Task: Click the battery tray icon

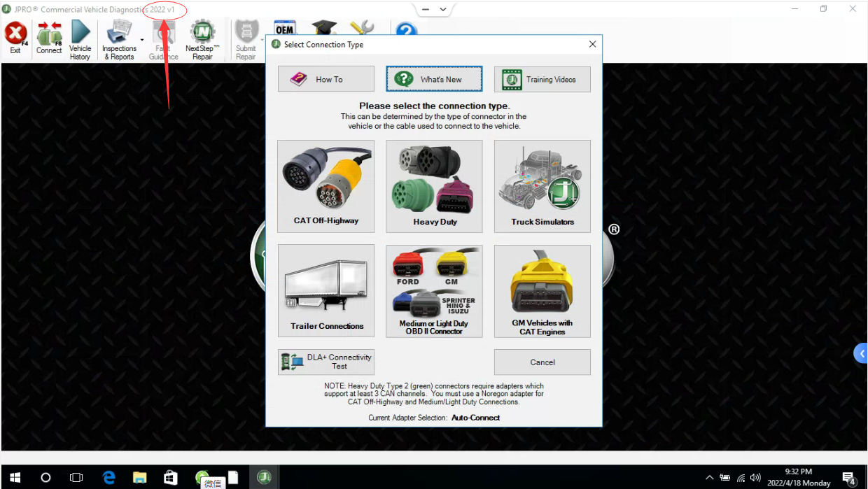Action: [725, 478]
